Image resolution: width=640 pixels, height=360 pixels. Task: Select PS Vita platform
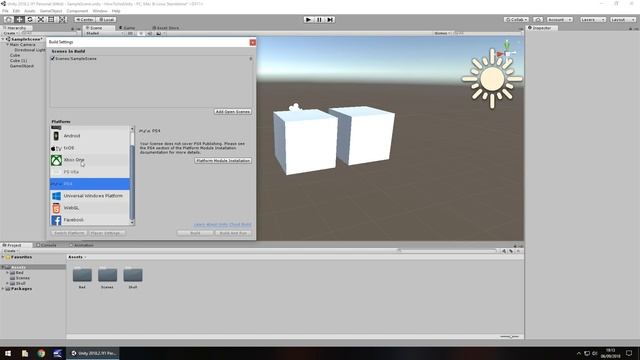click(90, 172)
